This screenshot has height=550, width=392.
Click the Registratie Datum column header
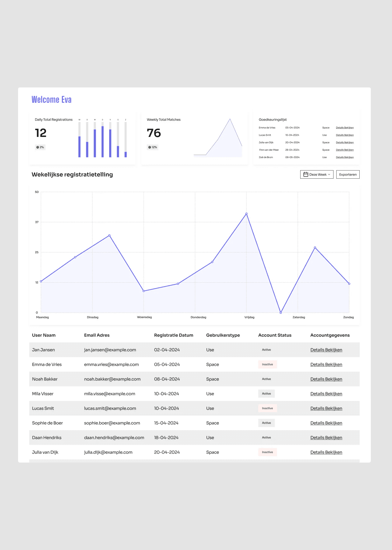[x=174, y=335]
